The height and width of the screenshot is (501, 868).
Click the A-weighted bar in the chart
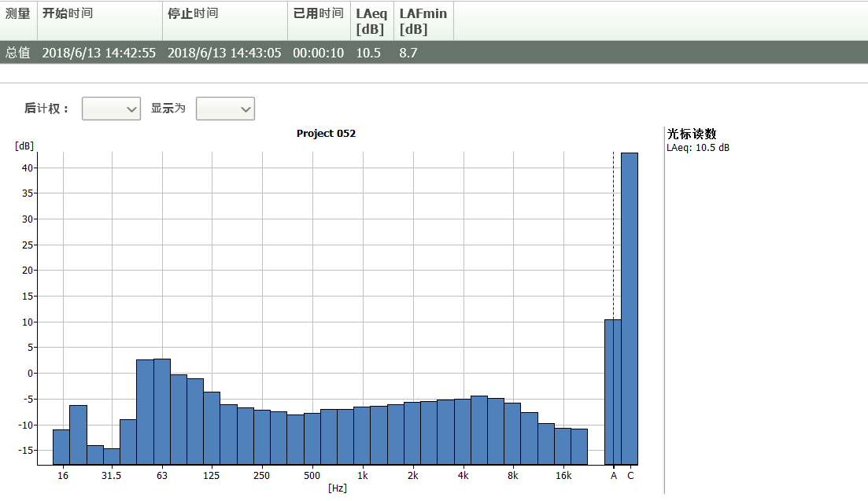612,392
